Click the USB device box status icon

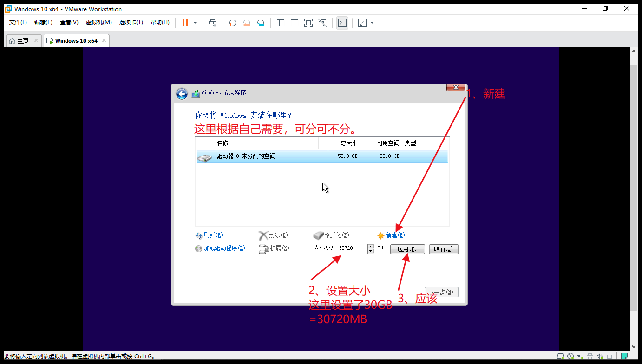609,357
